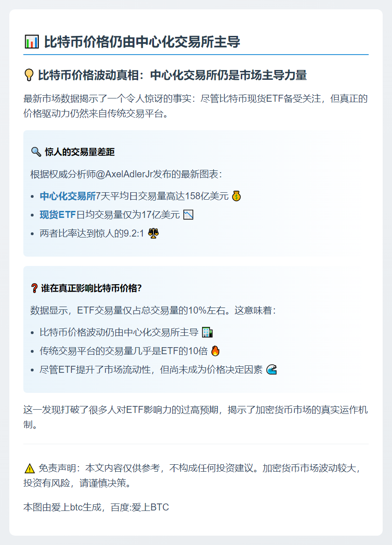Click the light bulb icon in subtitle
The image size is (392, 545).
29,75
